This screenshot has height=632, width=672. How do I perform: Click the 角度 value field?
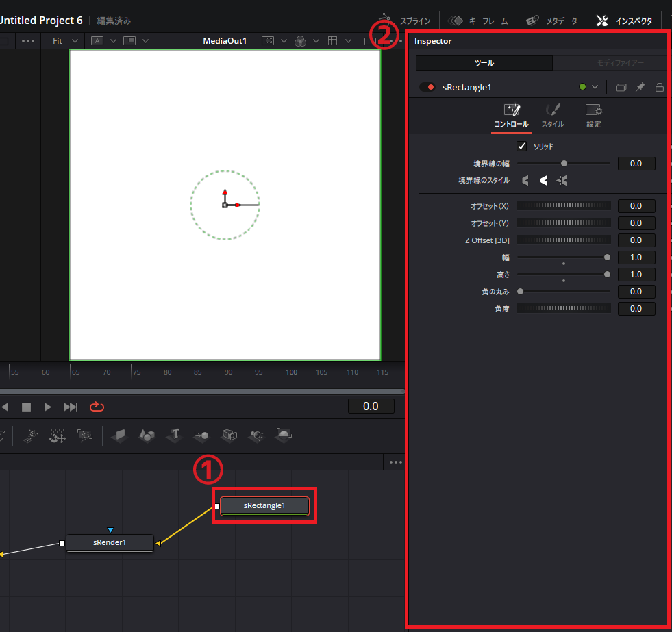[x=636, y=309]
